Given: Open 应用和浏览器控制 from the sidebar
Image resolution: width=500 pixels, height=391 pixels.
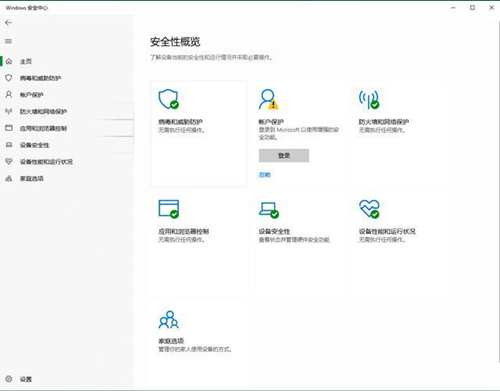Looking at the screenshot, I should (43, 128).
